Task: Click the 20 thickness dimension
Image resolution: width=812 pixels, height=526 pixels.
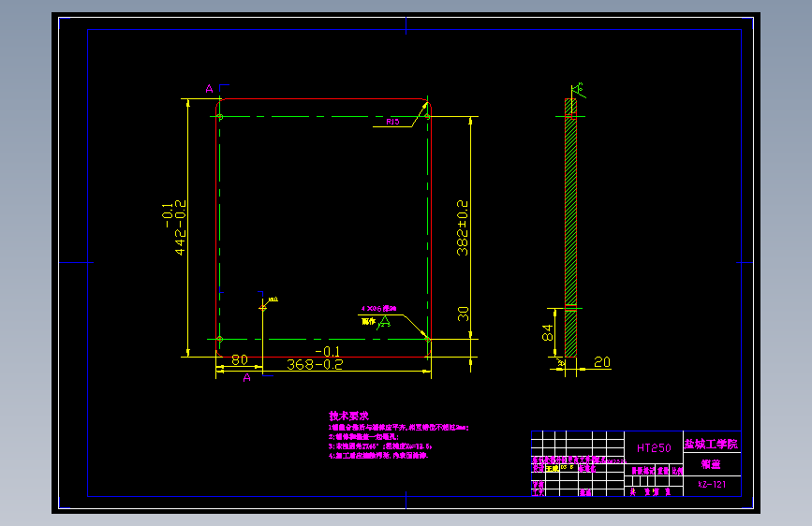Action: point(602,362)
